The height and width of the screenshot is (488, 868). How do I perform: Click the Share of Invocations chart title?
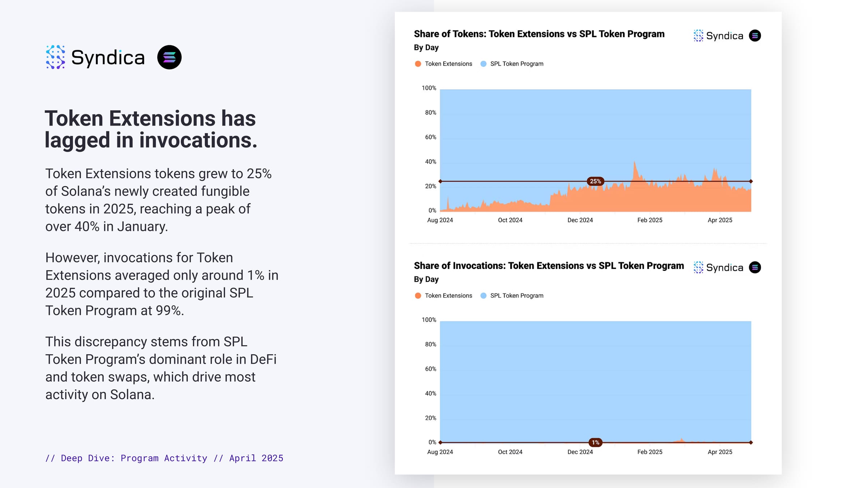[549, 266]
